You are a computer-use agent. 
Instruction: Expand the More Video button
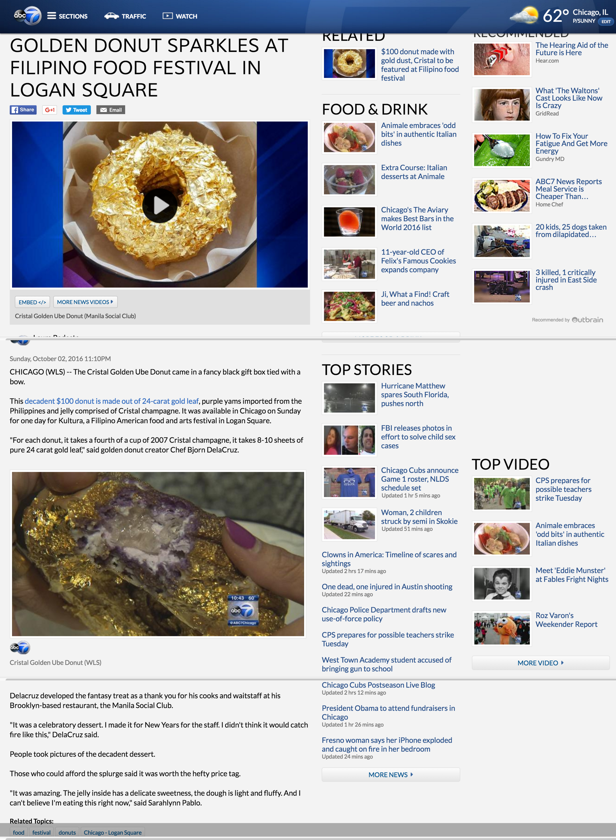(540, 662)
